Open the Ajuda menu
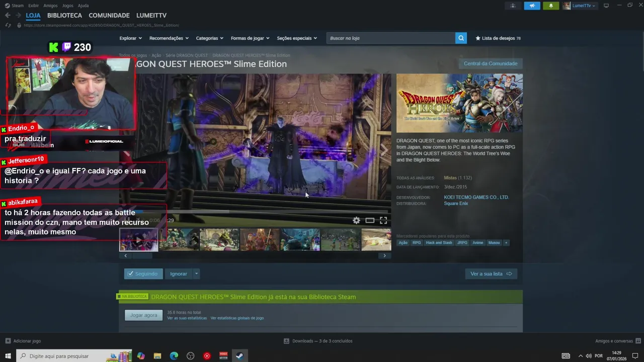 click(84, 6)
